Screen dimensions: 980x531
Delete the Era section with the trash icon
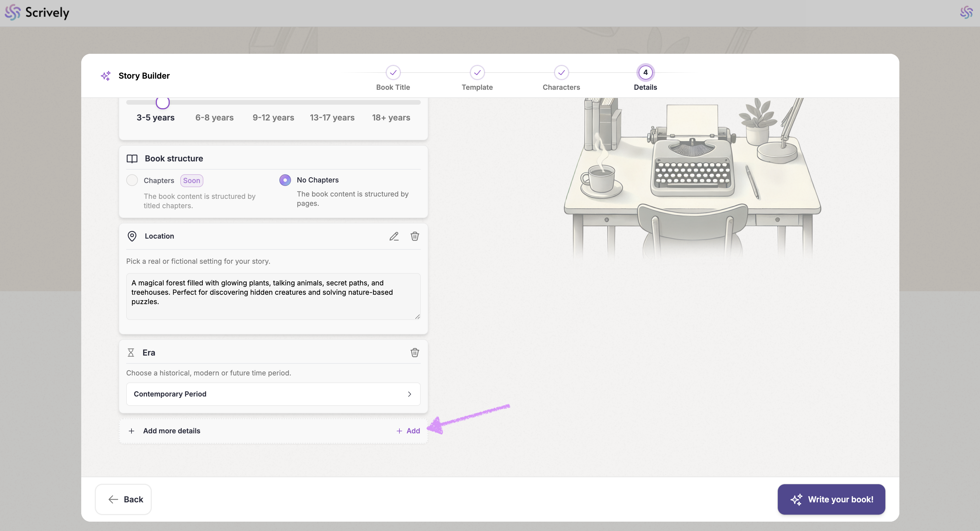pyautogui.click(x=415, y=353)
